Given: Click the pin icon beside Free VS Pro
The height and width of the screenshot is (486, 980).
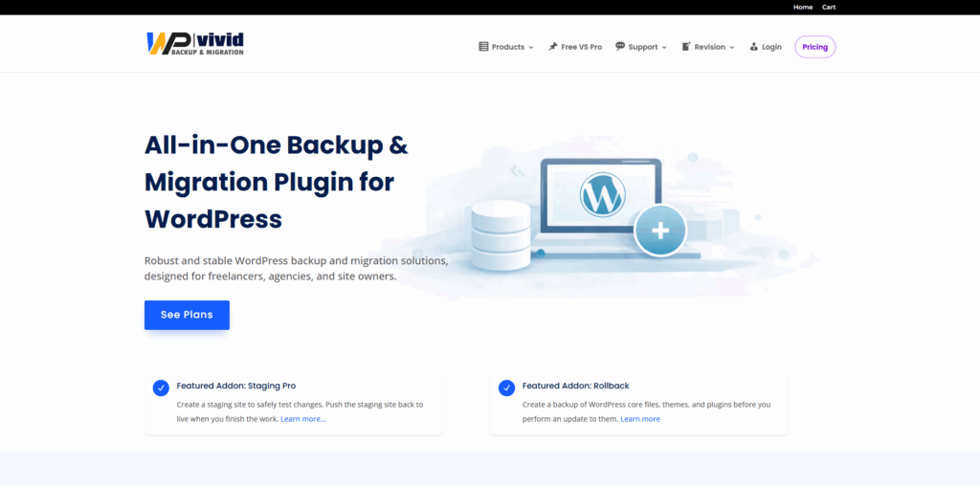Looking at the screenshot, I should pos(553,47).
